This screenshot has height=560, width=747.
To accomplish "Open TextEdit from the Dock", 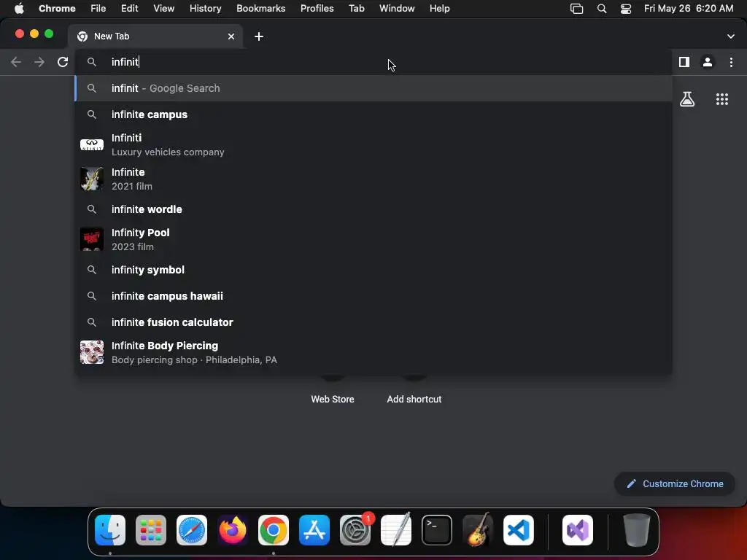I will [396, 530].
